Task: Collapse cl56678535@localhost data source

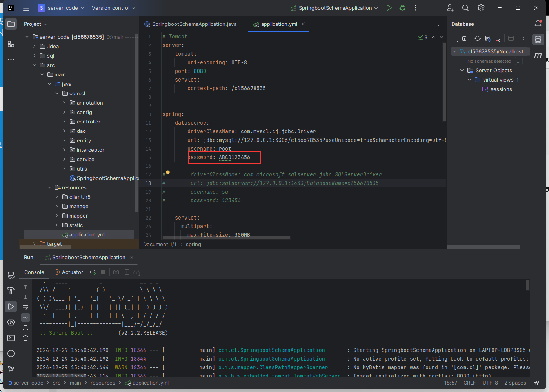Action: coord(454,51)
